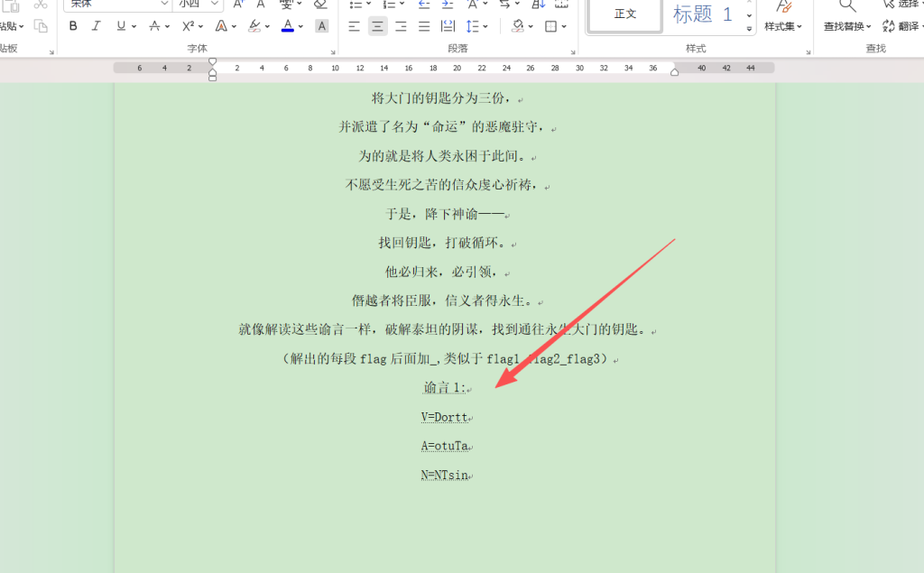
Task: Toggle center paragraph alignment
Action: (x=377, y=26)
